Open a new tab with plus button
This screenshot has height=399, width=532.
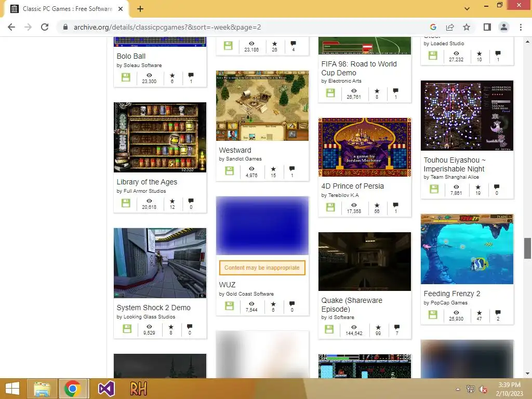point(140,9)
